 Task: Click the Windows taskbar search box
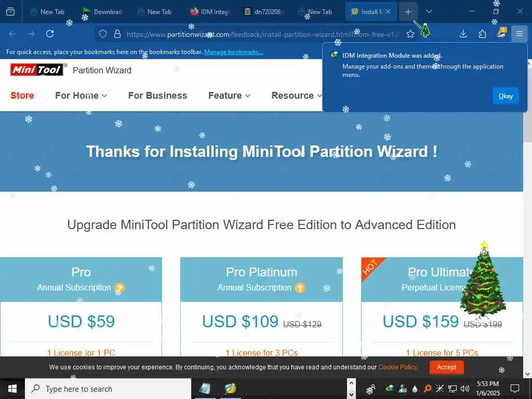[108, 389]
